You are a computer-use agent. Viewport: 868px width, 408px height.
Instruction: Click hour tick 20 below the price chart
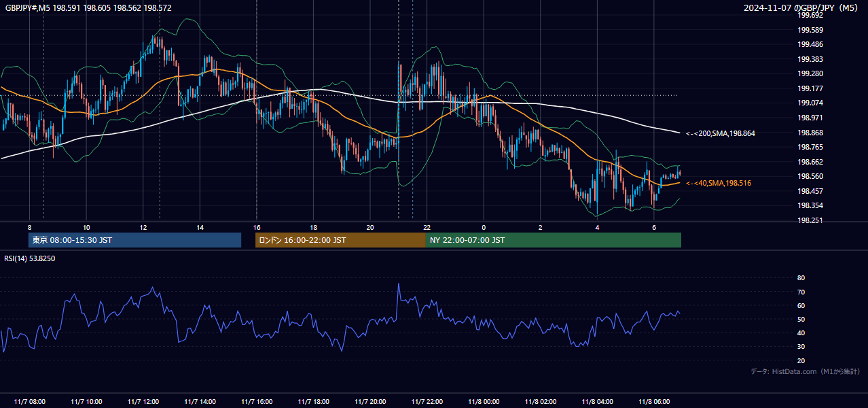tap(369, 227)
